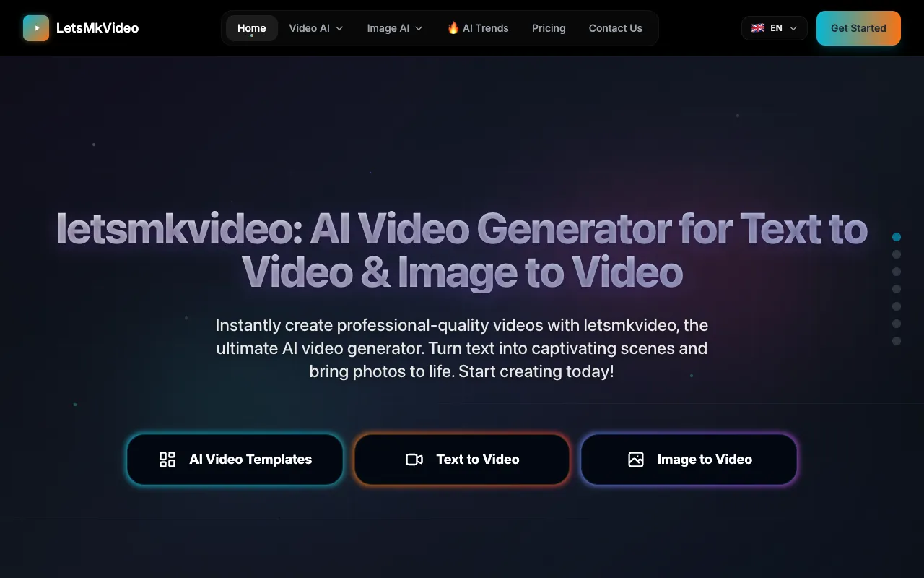Click the Get Started button
924x578 pixels.
[x=858, y=28]
